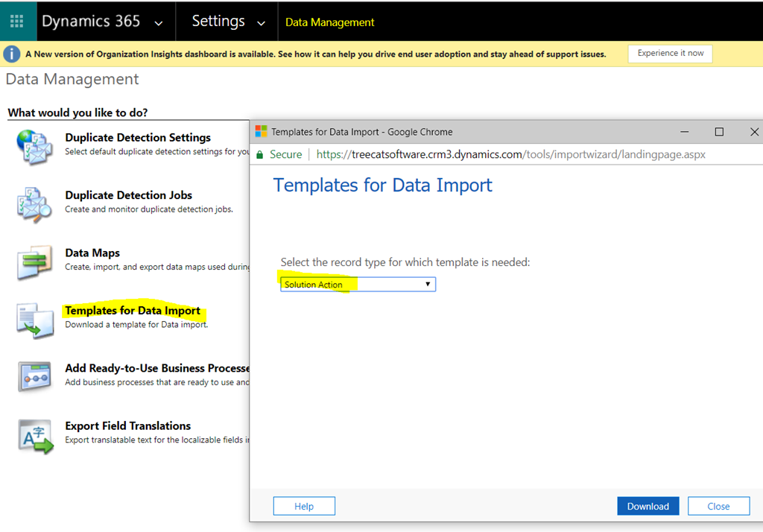This screenshot has height=532, width=763.
Task: Click the Windows logo icon in popup title bar
Action: pos(262,131)
